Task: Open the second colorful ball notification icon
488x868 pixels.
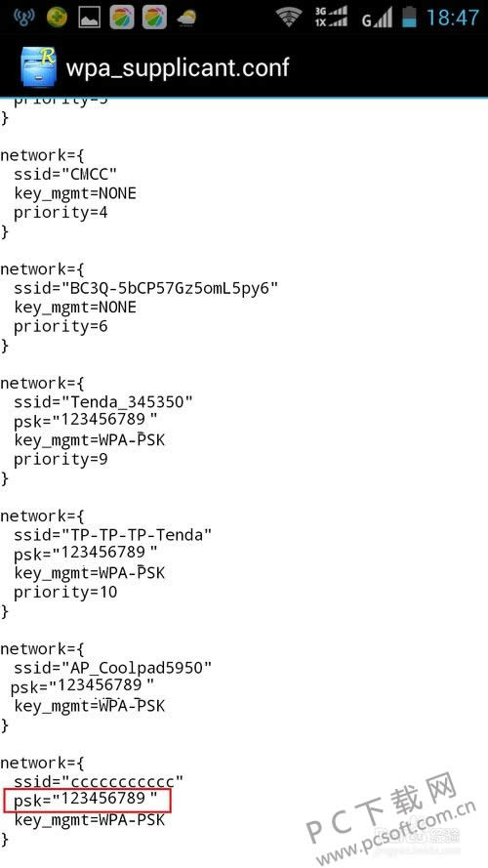Action: pos(154,18)
